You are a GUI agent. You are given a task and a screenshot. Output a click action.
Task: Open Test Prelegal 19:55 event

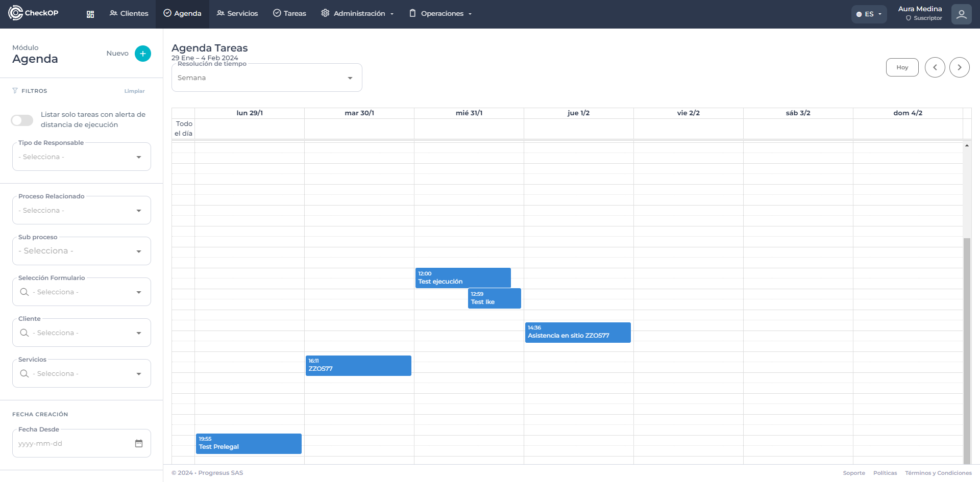point(249,443)
